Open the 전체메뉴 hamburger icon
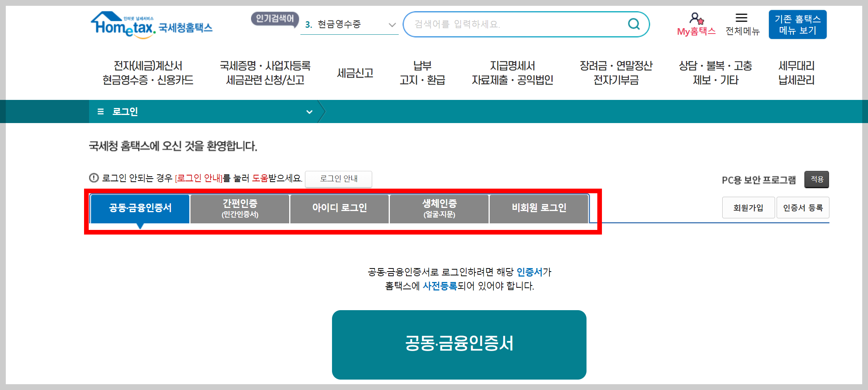The width and height of the screenshot is (868, 390). (x=742, y=17)
